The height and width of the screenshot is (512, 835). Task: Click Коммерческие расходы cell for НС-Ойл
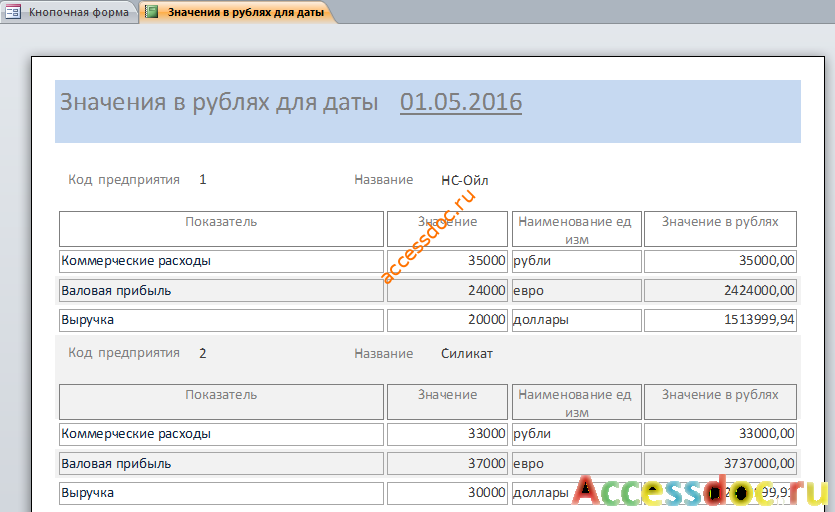coord(221,261)
